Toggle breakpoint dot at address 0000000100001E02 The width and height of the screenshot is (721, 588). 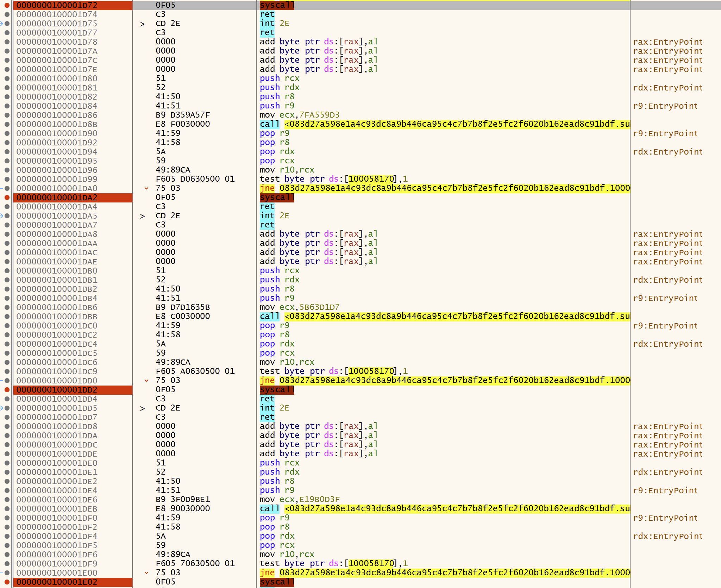pos(7,582)
